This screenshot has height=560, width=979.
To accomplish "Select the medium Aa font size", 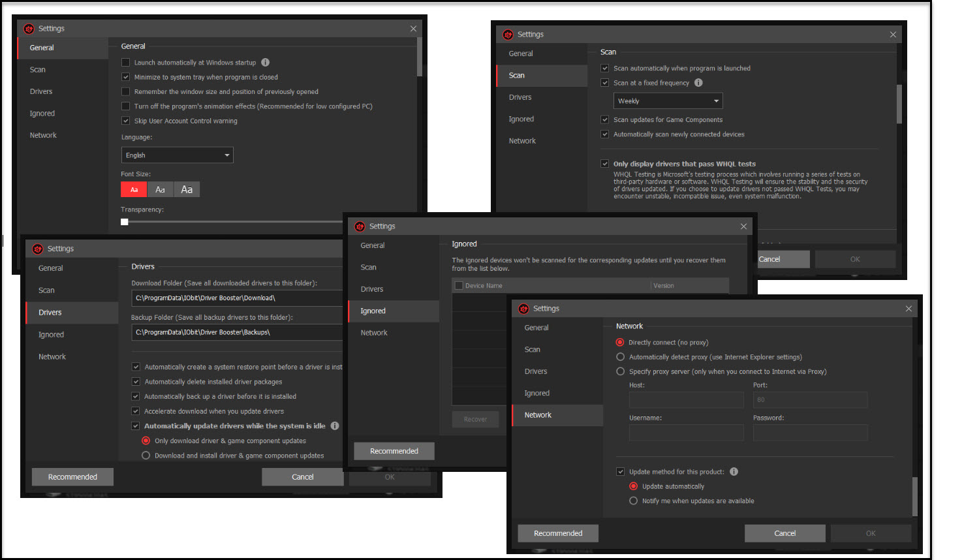I will coord(161,189).
